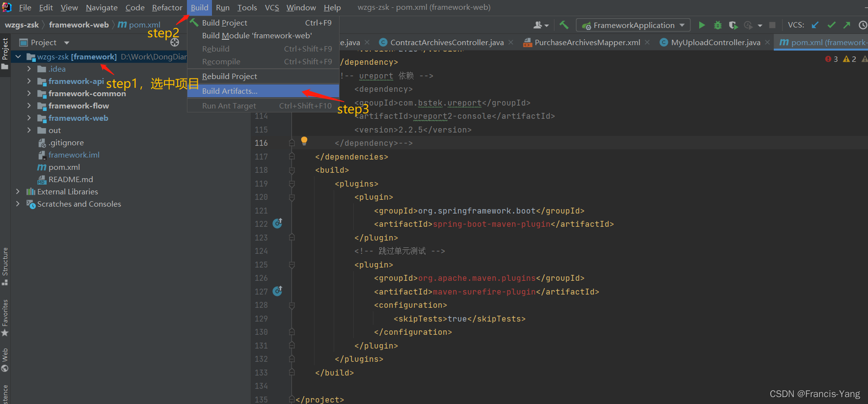
Task: Fold the plugin block at line 120
Action: (292, 197)
